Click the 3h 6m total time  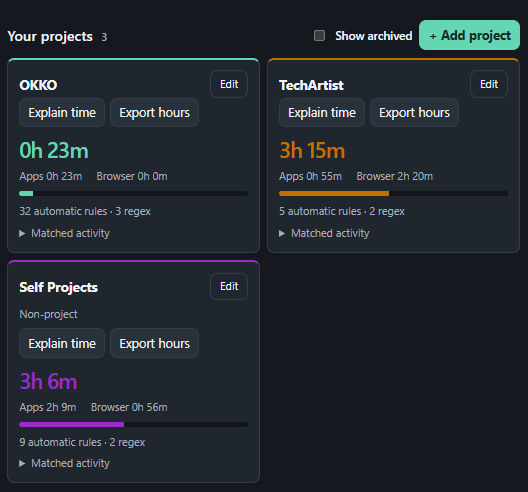(48, 381)
